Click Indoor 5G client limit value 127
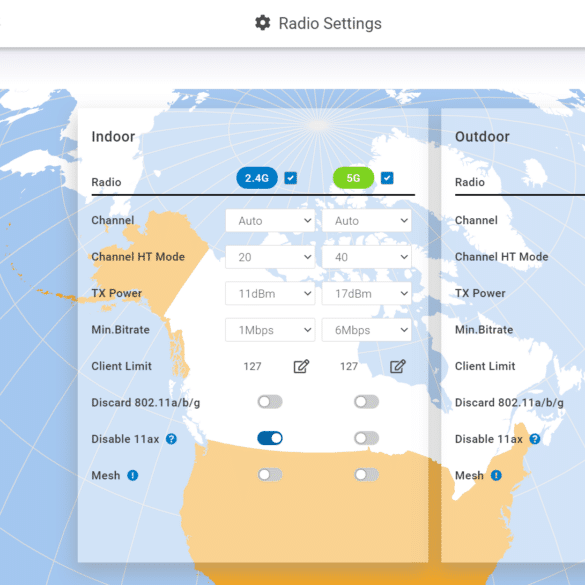Screen dimensions: 585x585 [x=349, y=366]
